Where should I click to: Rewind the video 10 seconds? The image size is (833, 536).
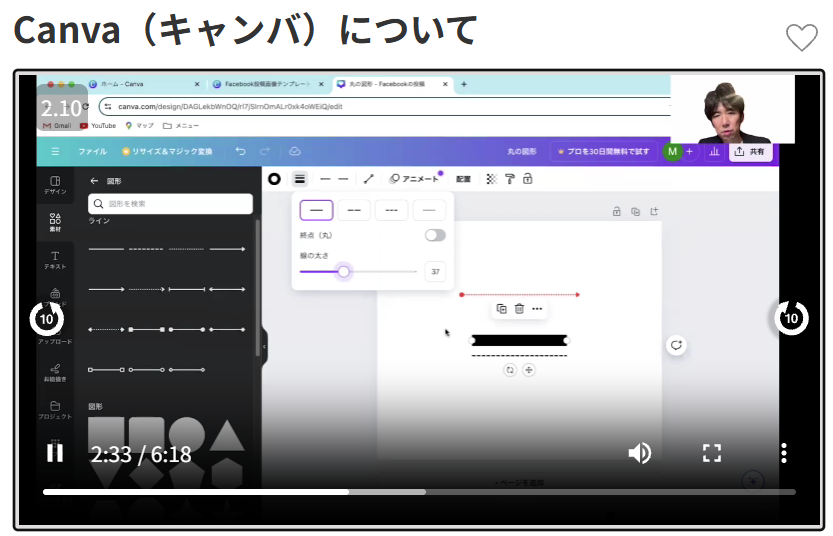coord(47,318)
